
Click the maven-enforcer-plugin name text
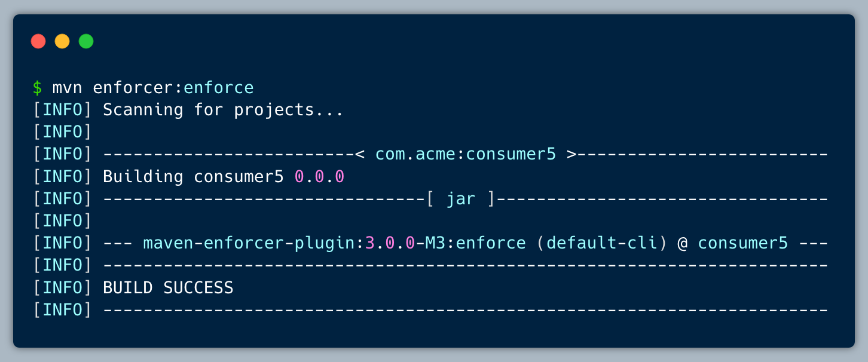[x=249, y=244]
